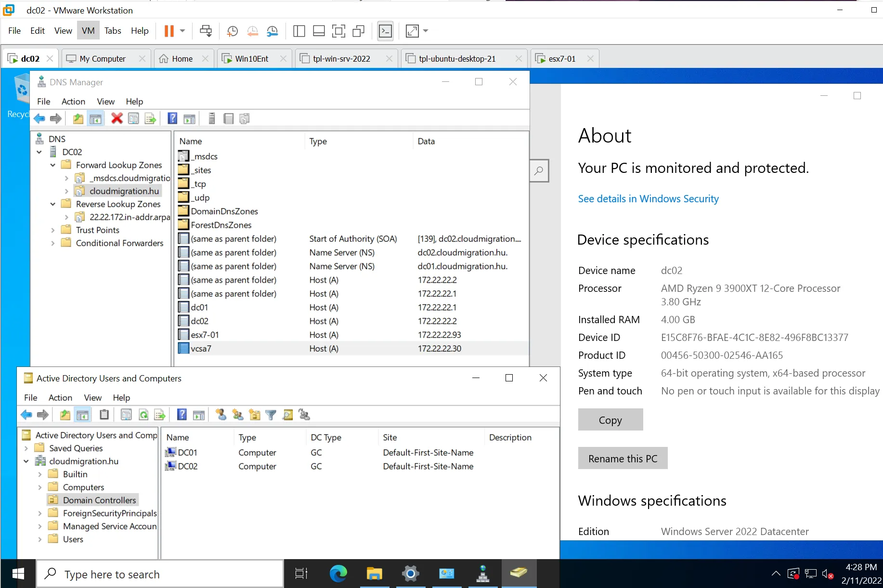
Task: Open the Action menu in DNS Manager
Action: coord(73,102)
